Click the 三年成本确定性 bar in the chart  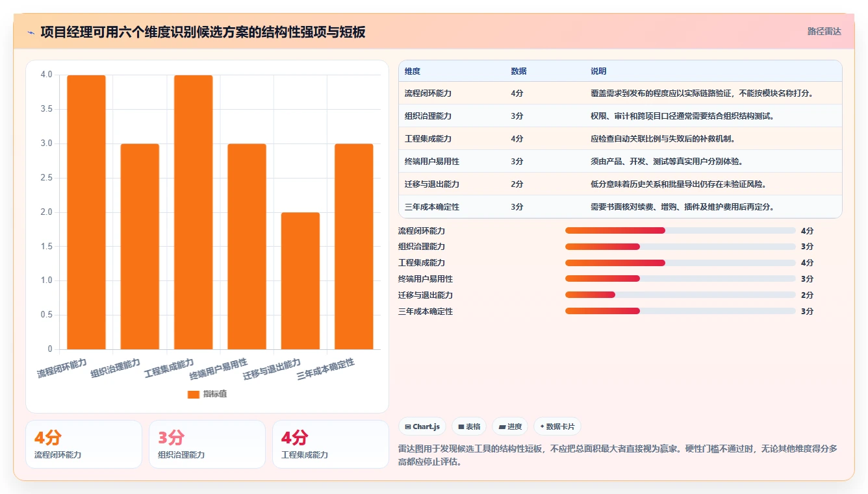click(354, 247)
